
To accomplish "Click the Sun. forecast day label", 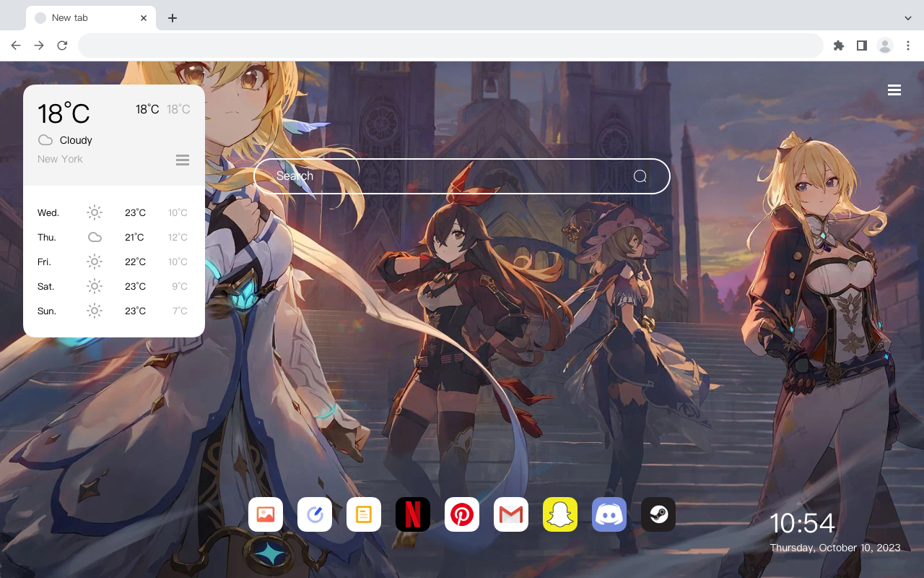I will (47, 311).
